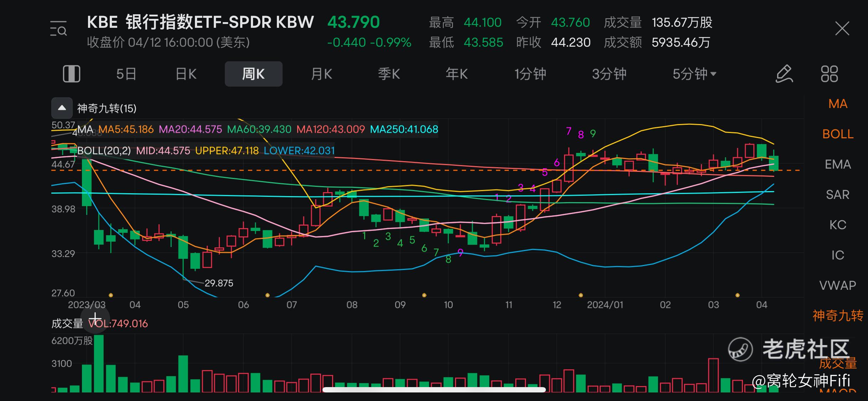The width and height of the screenshot is (868, 401).
Task: Tap the home indicator bar at bottom
Action: tap(434, 390)
